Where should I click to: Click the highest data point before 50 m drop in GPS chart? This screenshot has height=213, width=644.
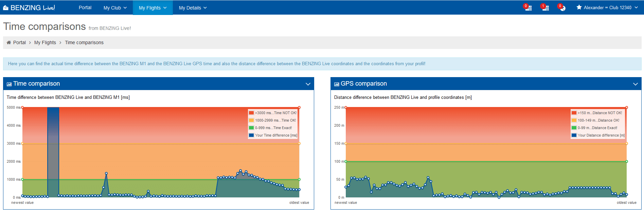(428, 178)
